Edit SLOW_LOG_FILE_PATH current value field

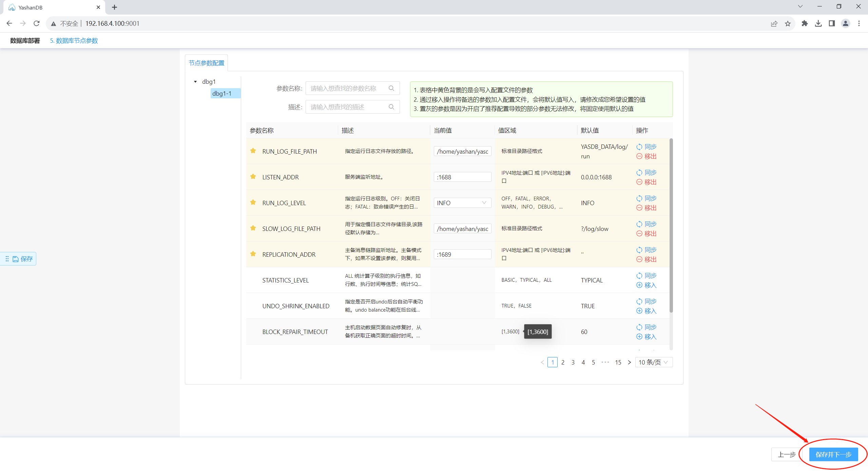tap(462, 229)
